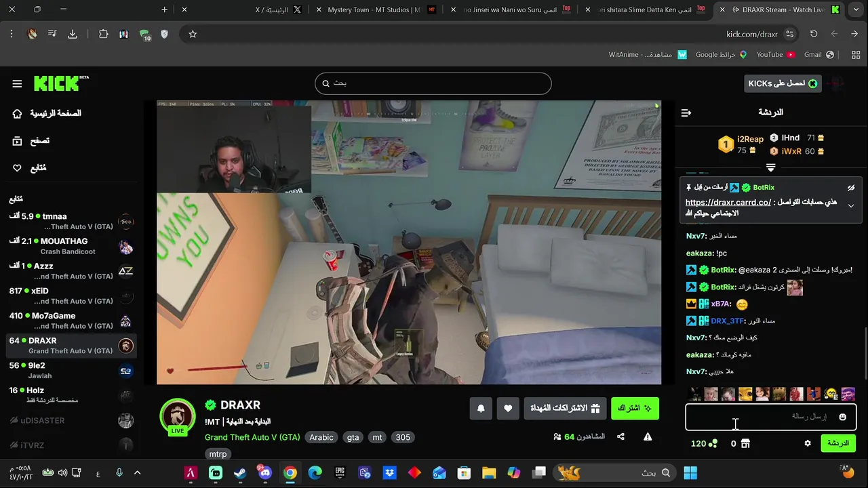The width and height of the screenshot is (868, 488).
Task: Click the Subscribe (اشتراك) button
Action: [635, 408]
